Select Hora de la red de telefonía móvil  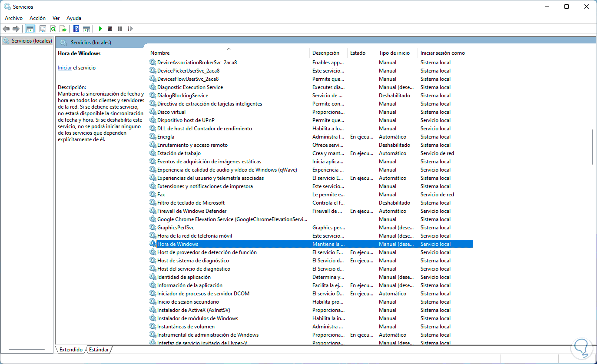311,236
